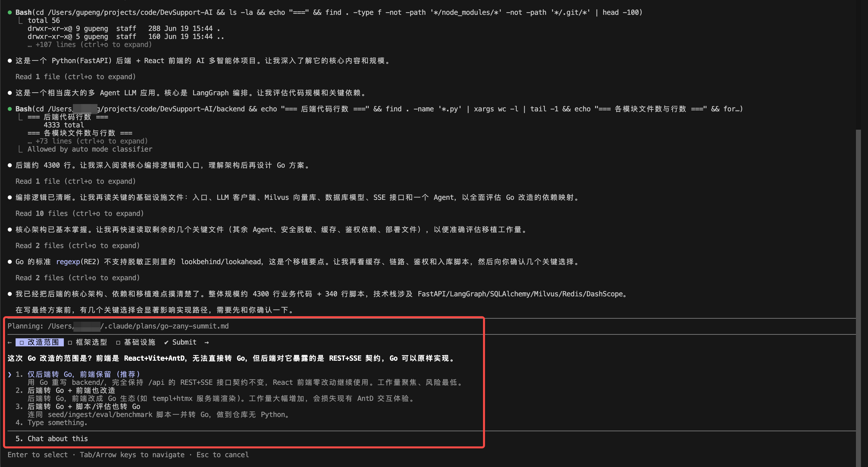
Task: Choose option 3 后端转 Go + 脚本/评估也转 Go
Action: pos(84,406)
